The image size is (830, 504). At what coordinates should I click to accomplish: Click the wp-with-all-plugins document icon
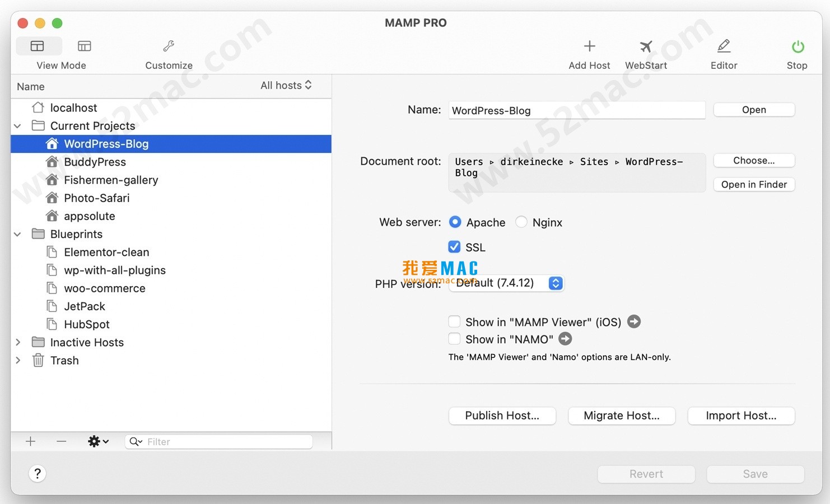pyautogui.click(x=52, y=270)
